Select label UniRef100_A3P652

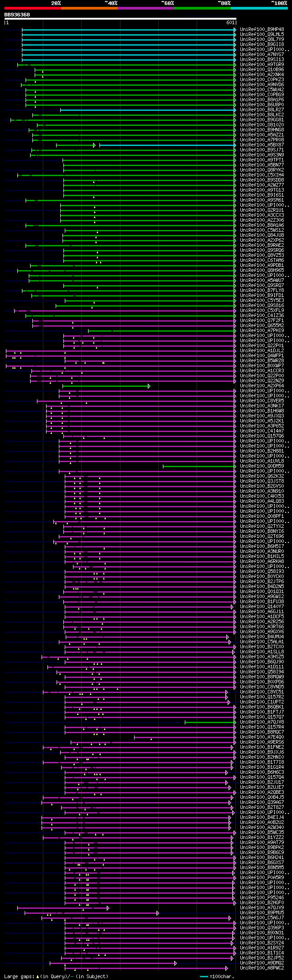(262, 426)
